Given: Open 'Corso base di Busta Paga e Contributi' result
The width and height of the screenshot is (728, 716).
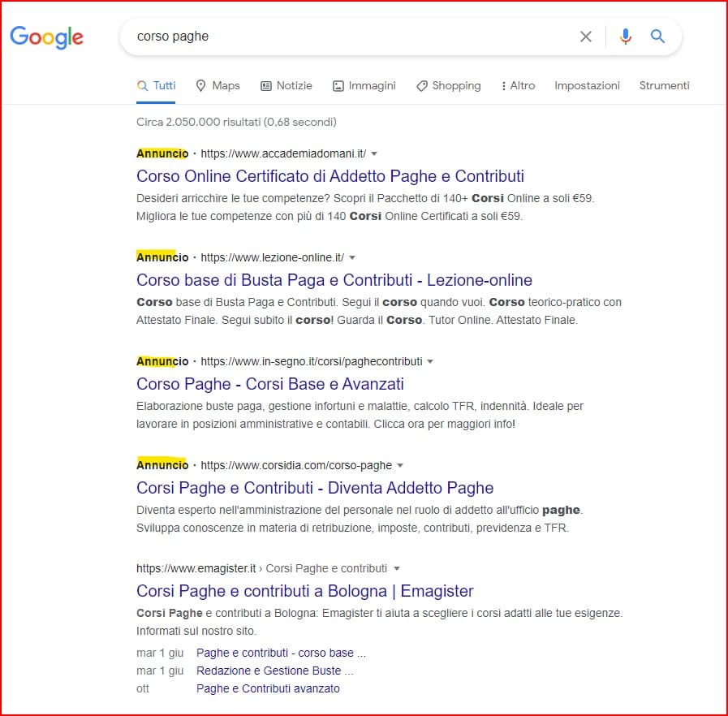Looking at the screenshot, I should 334,280.
